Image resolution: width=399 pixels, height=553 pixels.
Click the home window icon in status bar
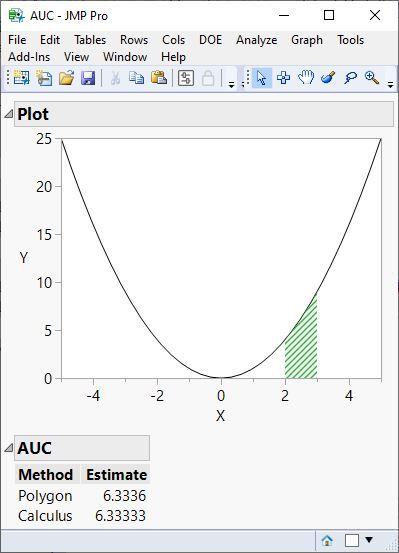click(327, 540)
